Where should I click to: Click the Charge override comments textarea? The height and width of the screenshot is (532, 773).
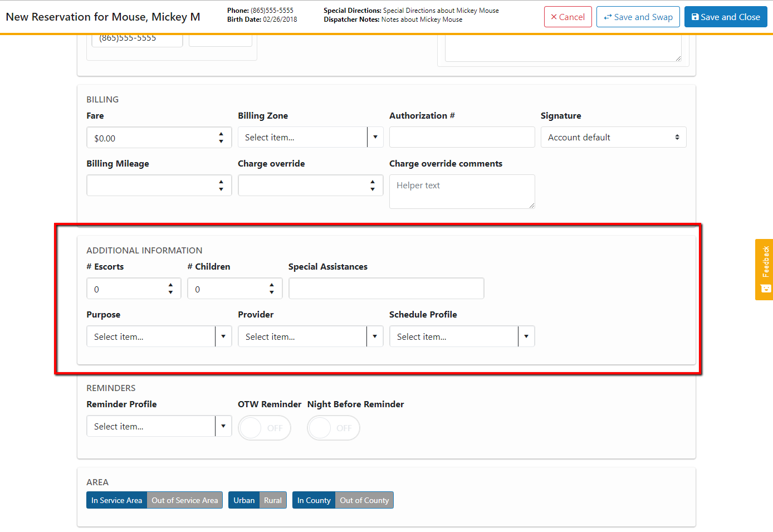click(x=462, y=192)
